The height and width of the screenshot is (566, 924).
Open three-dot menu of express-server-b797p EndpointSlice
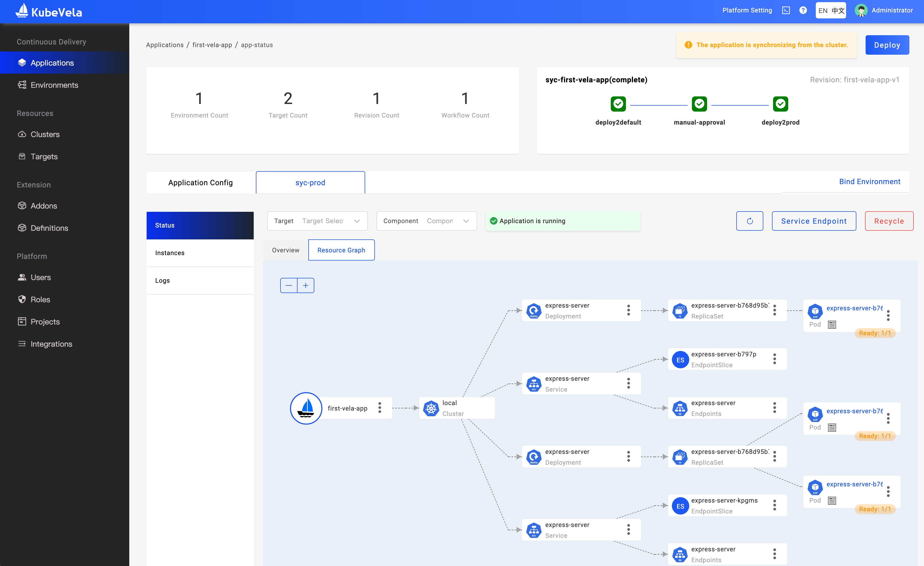pos(774,359)
